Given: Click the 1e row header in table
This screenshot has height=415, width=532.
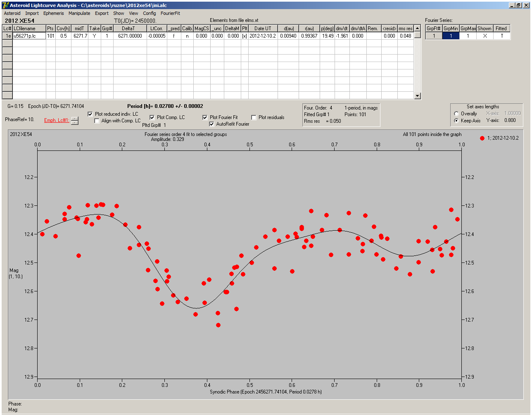Looking at the screenshot, I should tap(7, 36).
